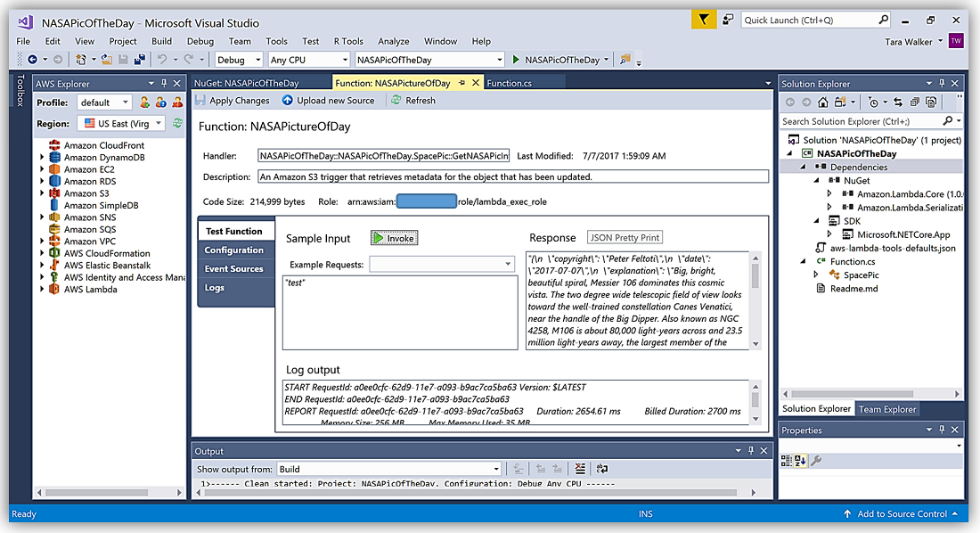Click the Description text field
The height and width of the screenshot is (533, 980).
point(512,176)
